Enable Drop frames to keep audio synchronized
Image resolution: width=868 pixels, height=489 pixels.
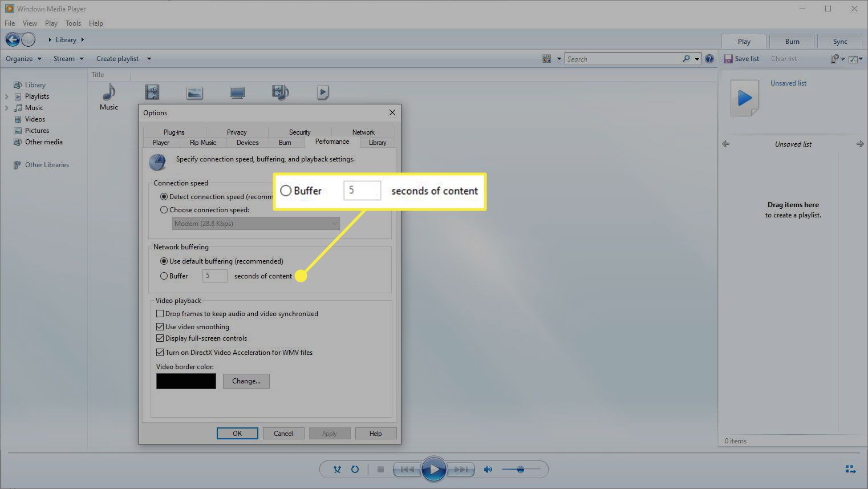click(160, 314)
